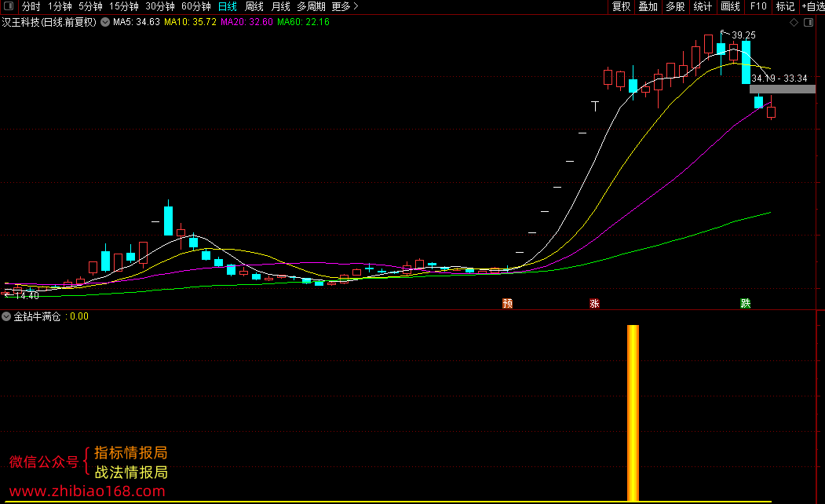Expand the 金钻牛满仓 indicator dropdown
Image resolution: width=825 pixels, height=504 pixels.
[6, 316]
